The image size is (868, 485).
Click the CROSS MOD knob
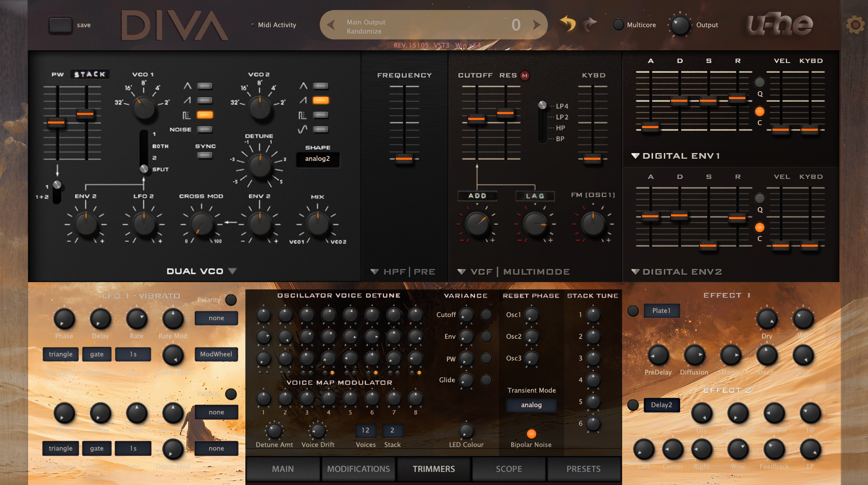(x=201, y=224)
